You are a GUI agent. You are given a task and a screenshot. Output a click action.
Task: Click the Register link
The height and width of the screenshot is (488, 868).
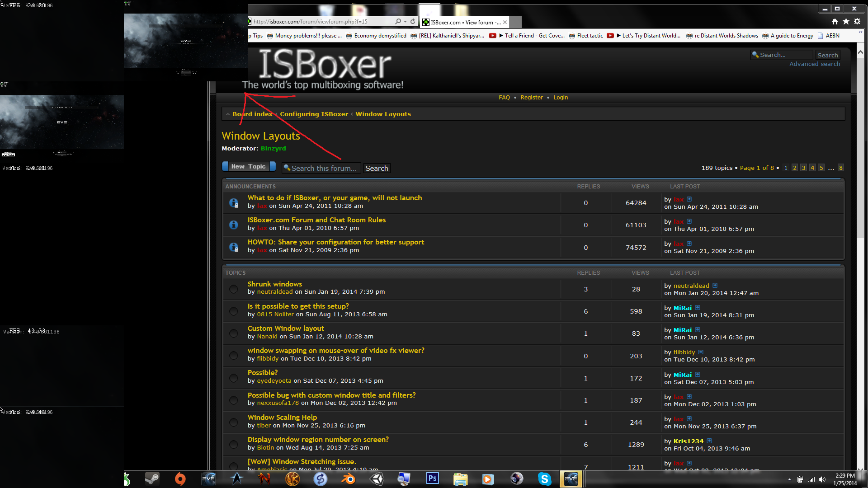tap(531, 97)
